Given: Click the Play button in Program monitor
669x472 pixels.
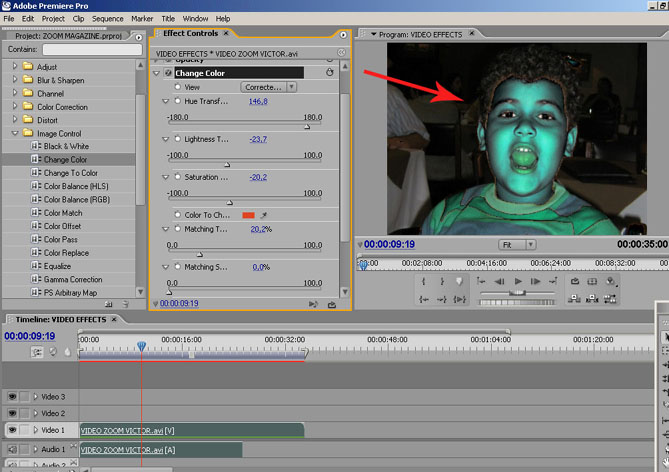Looking at the screenshot, I should click(x=518, y=282).
